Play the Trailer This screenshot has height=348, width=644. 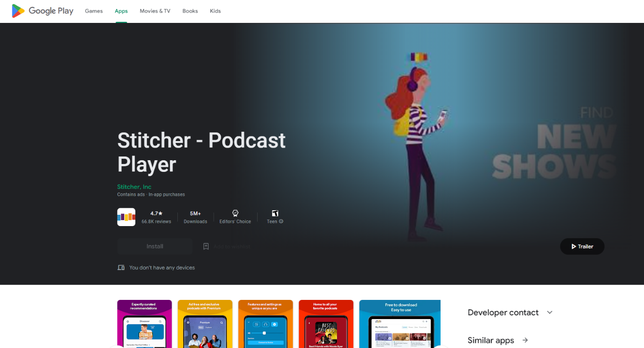point(582,246)
